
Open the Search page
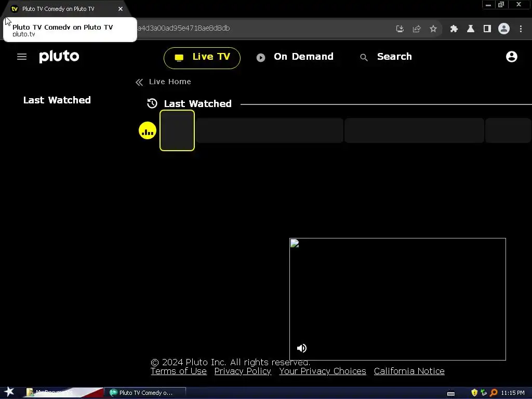click(x=386, y=57)
